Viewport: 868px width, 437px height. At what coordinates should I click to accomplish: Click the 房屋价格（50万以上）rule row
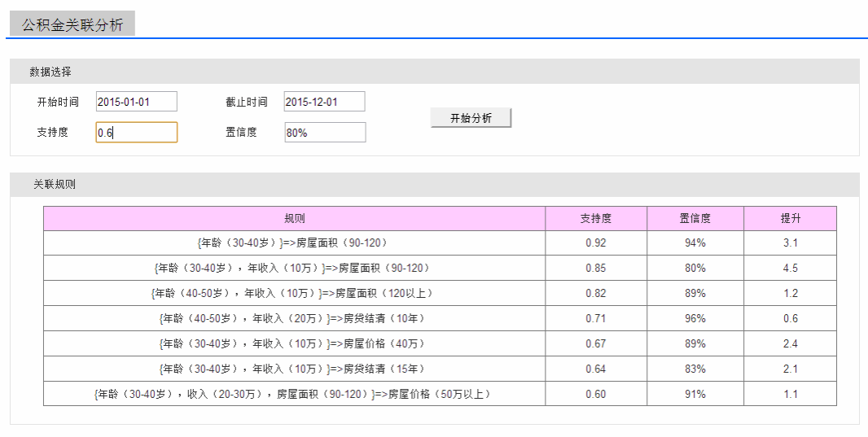coord(294,394)
